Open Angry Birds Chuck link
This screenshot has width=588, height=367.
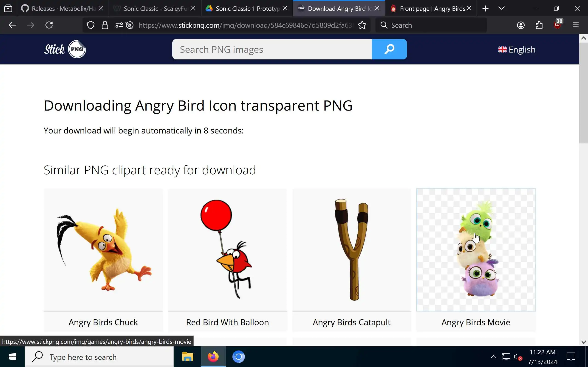pos(103,322)
